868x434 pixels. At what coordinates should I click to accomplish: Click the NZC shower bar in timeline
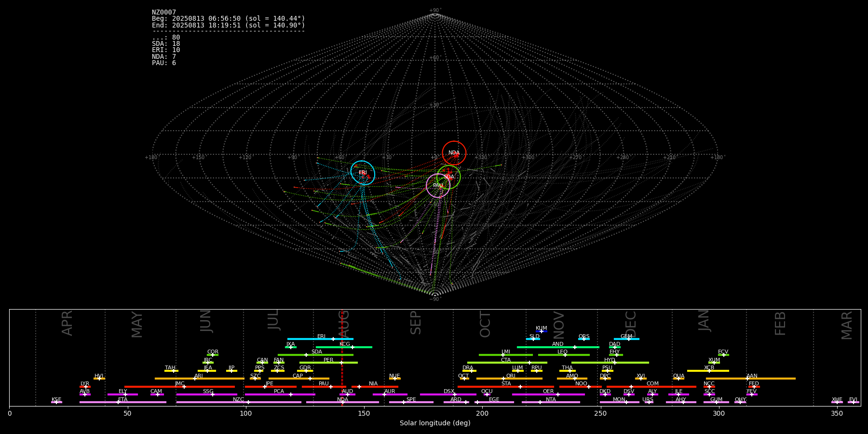click(x=239, y=402)
